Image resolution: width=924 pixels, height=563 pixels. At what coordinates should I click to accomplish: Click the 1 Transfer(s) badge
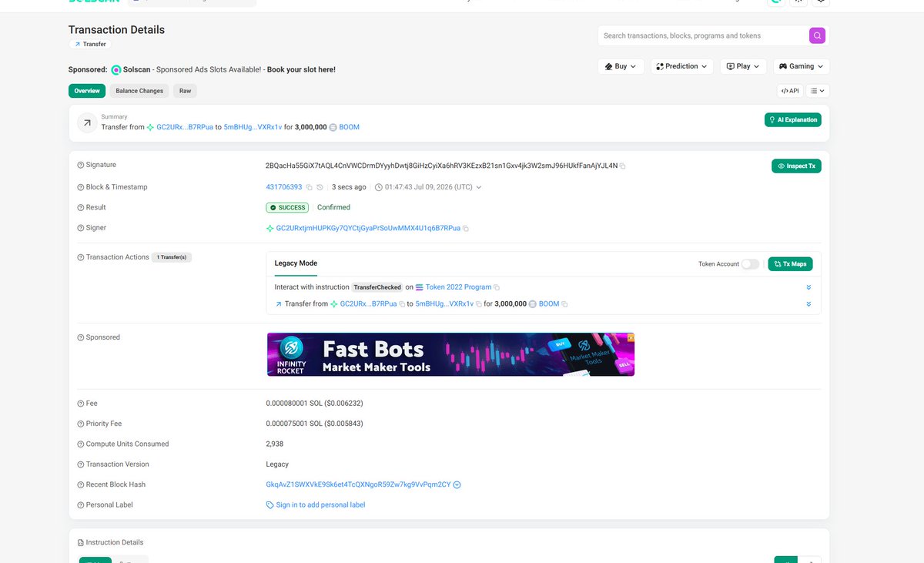tap(172, 257)
